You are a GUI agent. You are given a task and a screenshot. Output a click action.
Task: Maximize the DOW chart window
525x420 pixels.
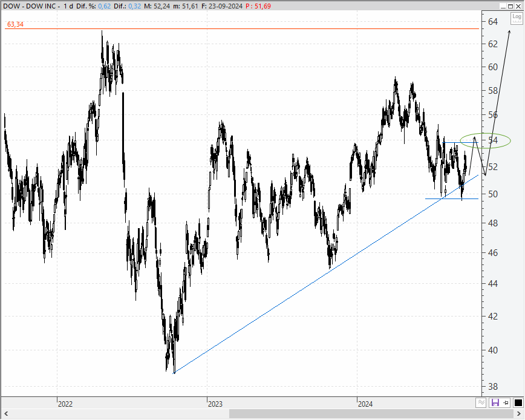(x=510, y=6)
